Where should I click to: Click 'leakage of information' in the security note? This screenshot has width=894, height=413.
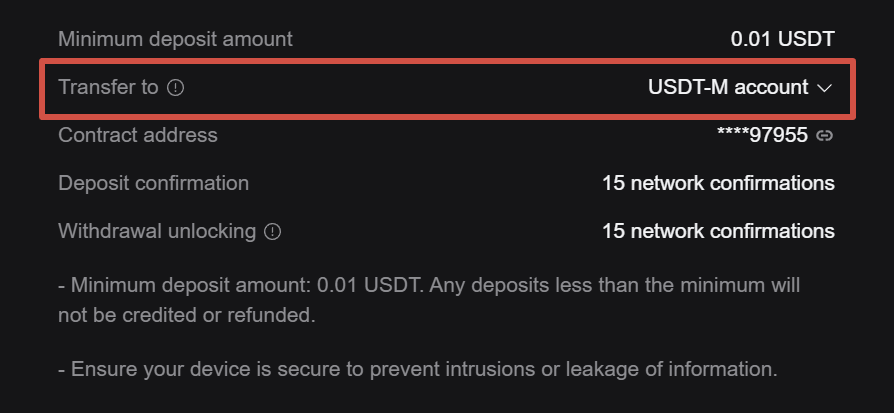click(672, 369)
